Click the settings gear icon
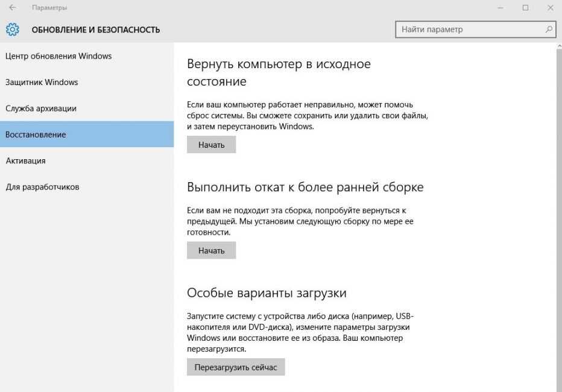 click(x=13, y=29)
